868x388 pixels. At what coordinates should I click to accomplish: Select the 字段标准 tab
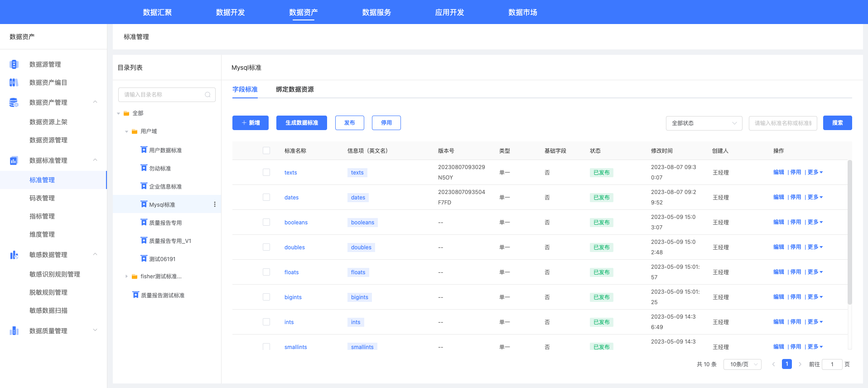[x=245, y=89]
